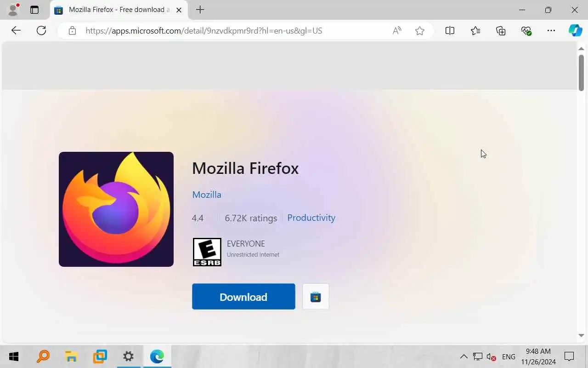Open taskbar Search

coord(43,356)
